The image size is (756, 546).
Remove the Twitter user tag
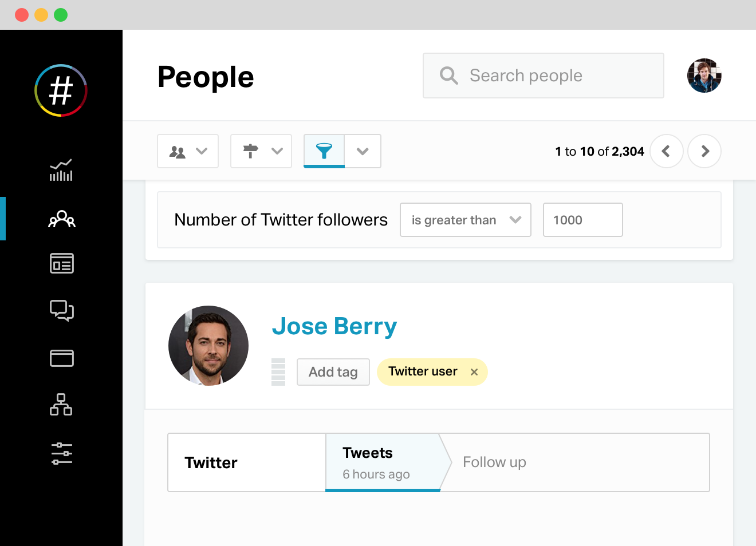pos(474,372)
